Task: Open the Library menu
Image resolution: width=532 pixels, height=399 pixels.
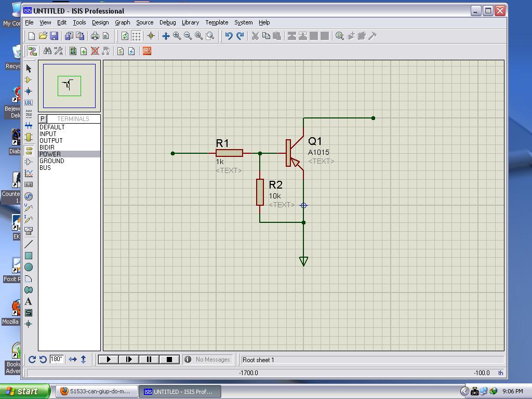Action: (190, 22)
